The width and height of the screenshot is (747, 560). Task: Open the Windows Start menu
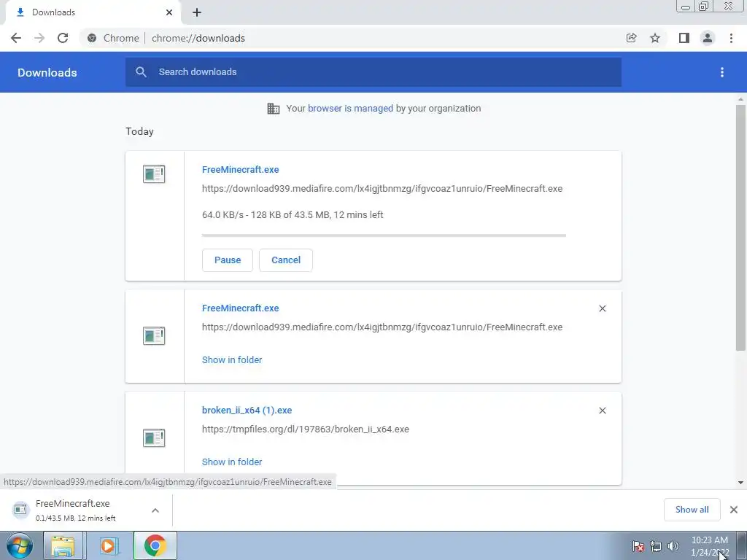click(x=19, y=545)
